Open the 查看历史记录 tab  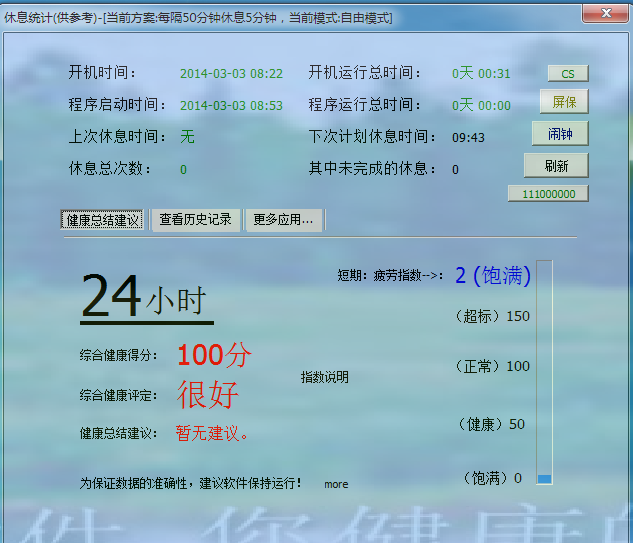(x=195, y=220)
